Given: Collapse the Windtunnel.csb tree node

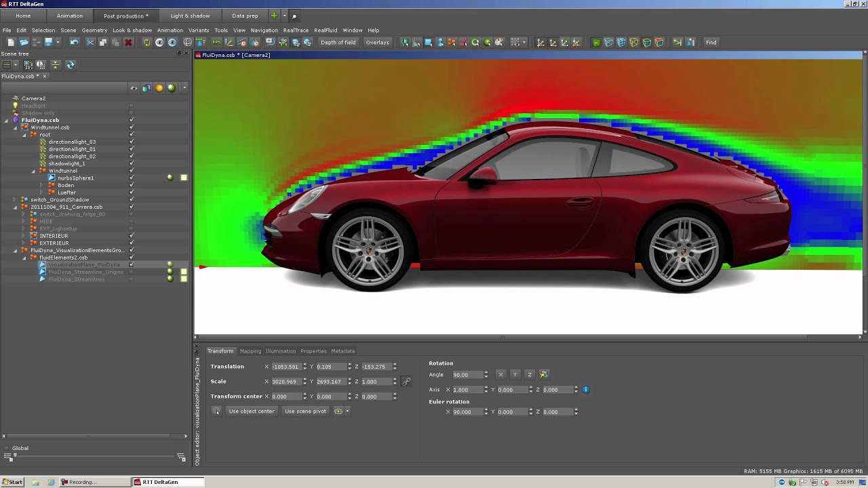Looking at the screenshot, I should [x=15, y=127].
